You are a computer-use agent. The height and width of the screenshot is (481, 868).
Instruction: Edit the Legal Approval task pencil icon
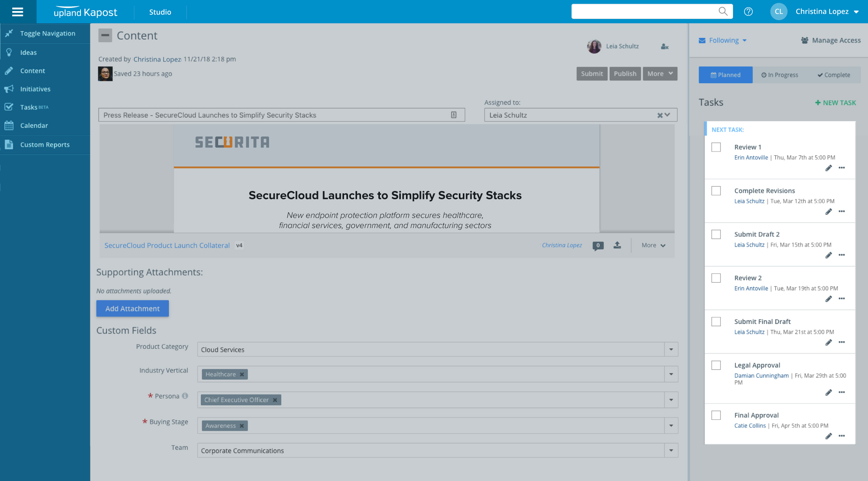[828, 392]
